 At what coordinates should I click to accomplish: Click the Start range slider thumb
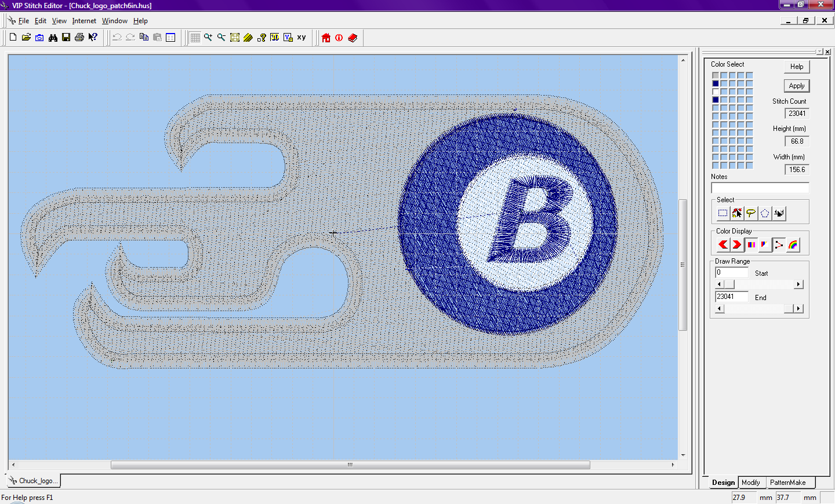729,284
